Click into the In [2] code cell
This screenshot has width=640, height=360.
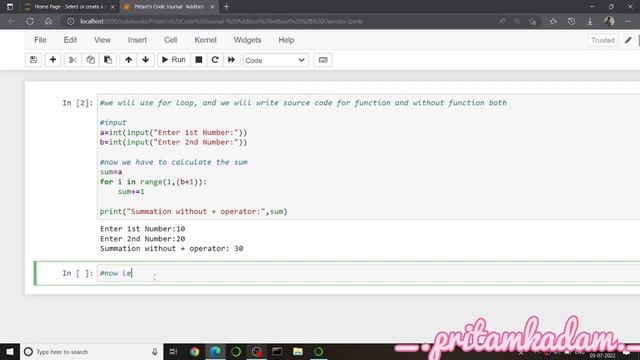pos(369,157)
